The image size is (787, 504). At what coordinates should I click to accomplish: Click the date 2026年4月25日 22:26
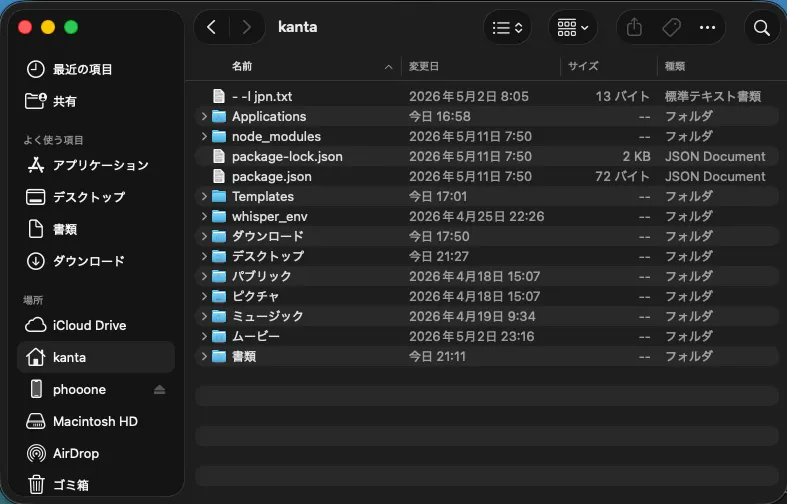coord(476,216)
